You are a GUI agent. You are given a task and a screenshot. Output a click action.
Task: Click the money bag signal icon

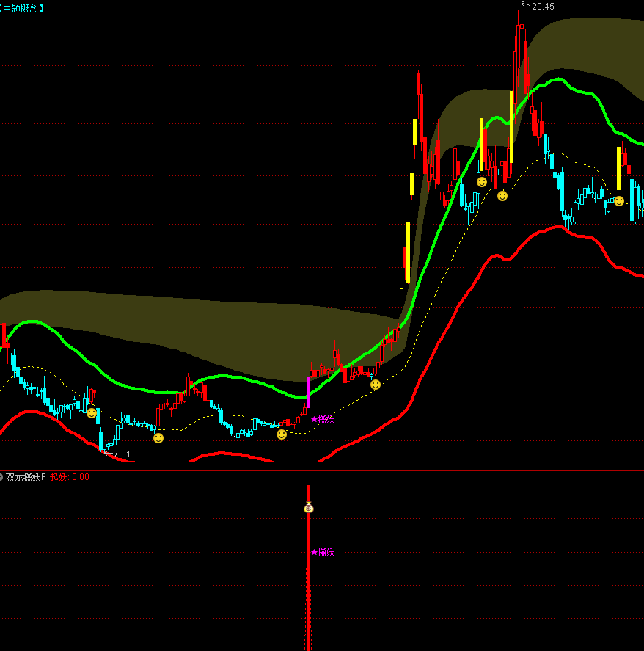click(309, 507)
